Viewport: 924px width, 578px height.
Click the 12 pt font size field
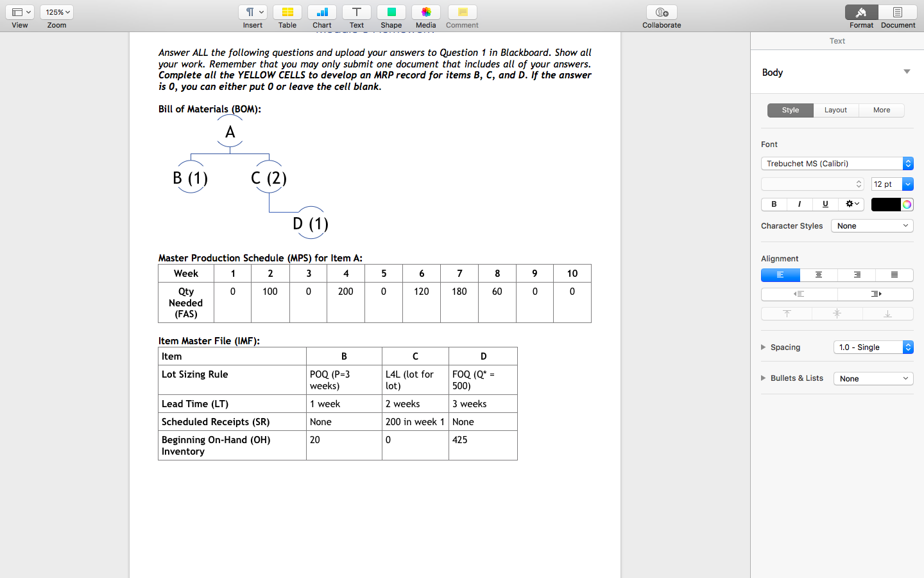click(x=887, y=184)
